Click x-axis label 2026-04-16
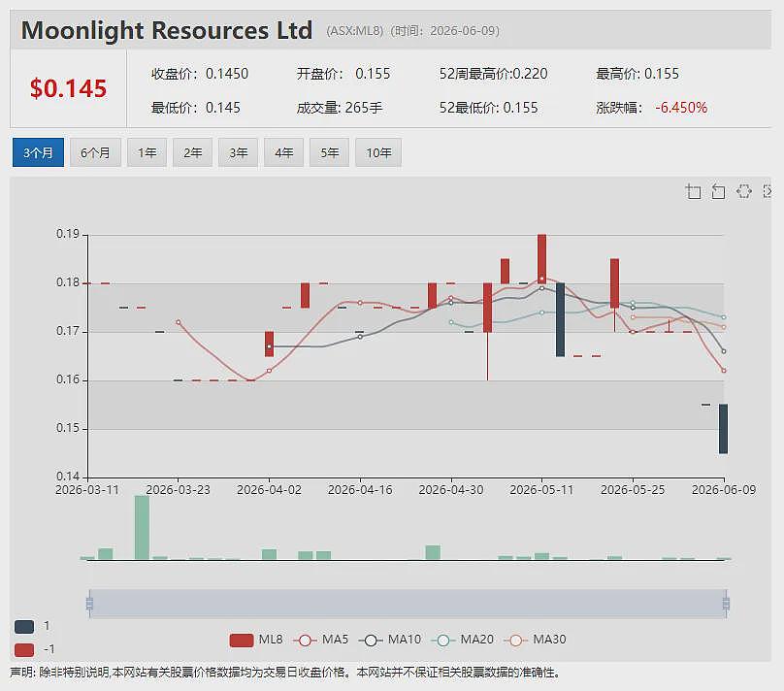784x691 pixels. (360, 489)
